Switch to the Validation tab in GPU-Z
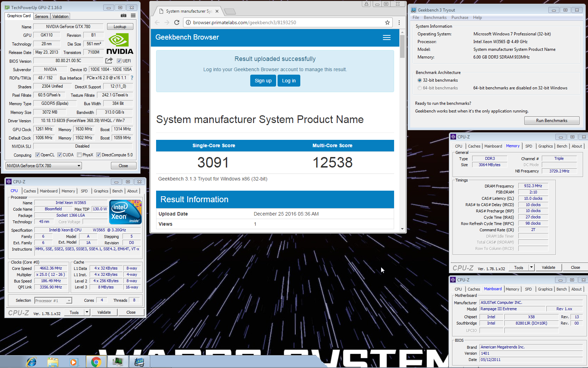 tap(61, 16)
